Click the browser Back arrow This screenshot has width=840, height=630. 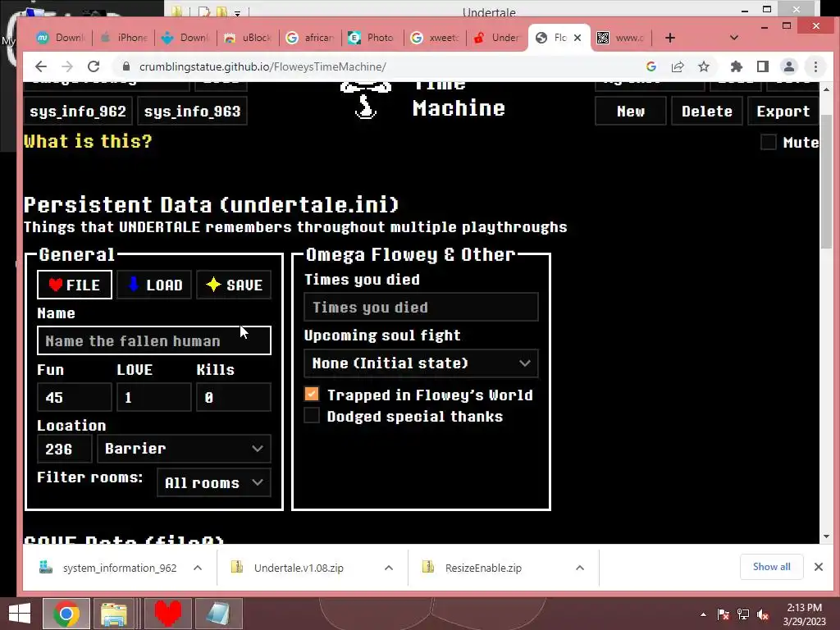pyautogui.click(x=41, y=66)
